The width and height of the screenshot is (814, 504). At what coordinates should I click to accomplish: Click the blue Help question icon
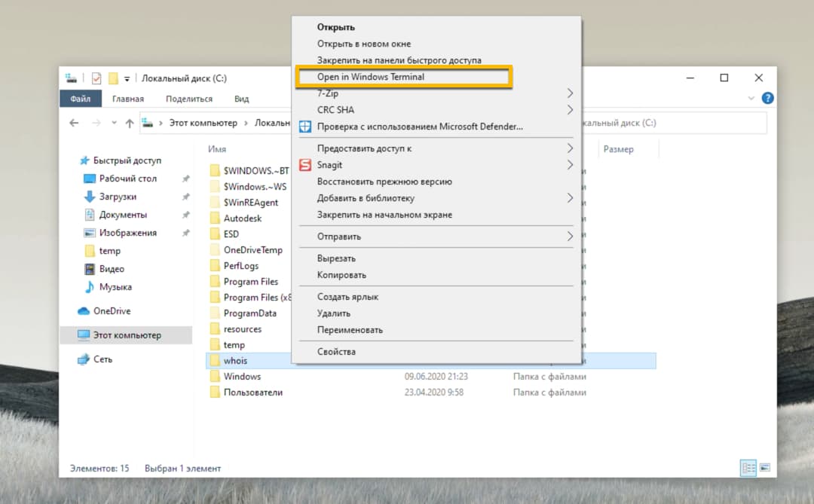768,98
